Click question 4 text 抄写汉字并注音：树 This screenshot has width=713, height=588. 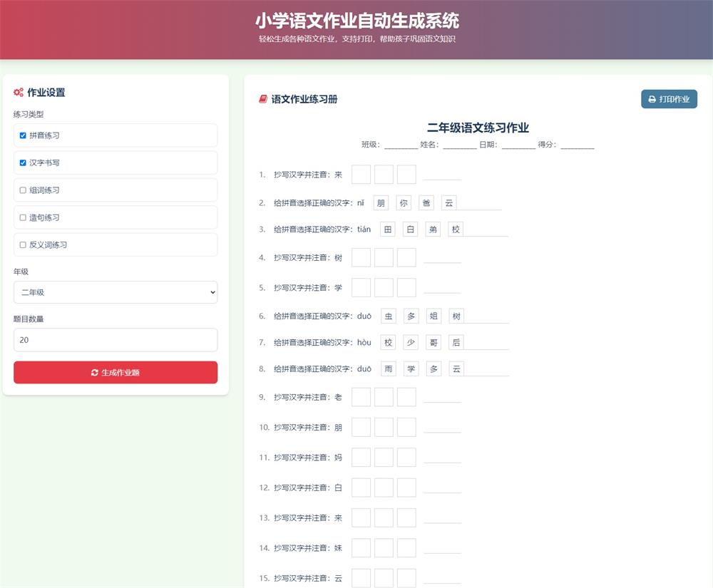tap(308, 257)
